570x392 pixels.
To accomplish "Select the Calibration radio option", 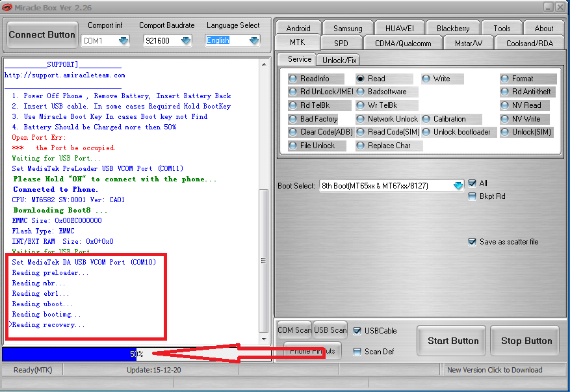I will 451,119.
